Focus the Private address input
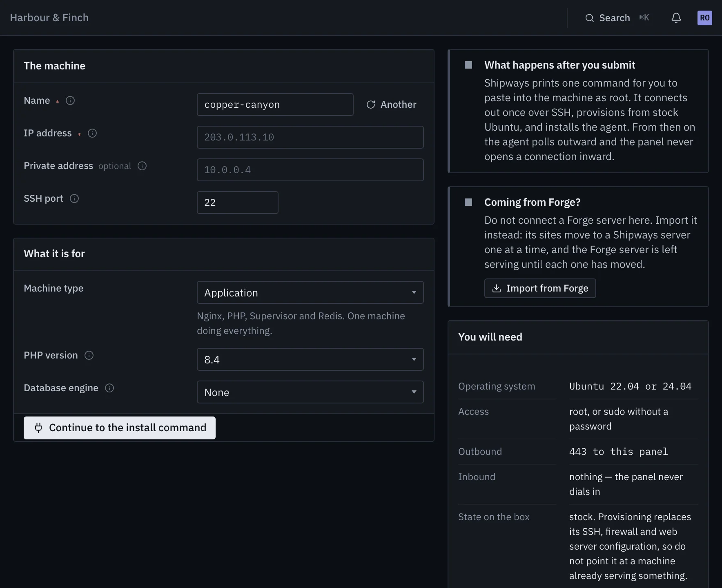This screenshot has width=722, height=588. click(310, 170)
